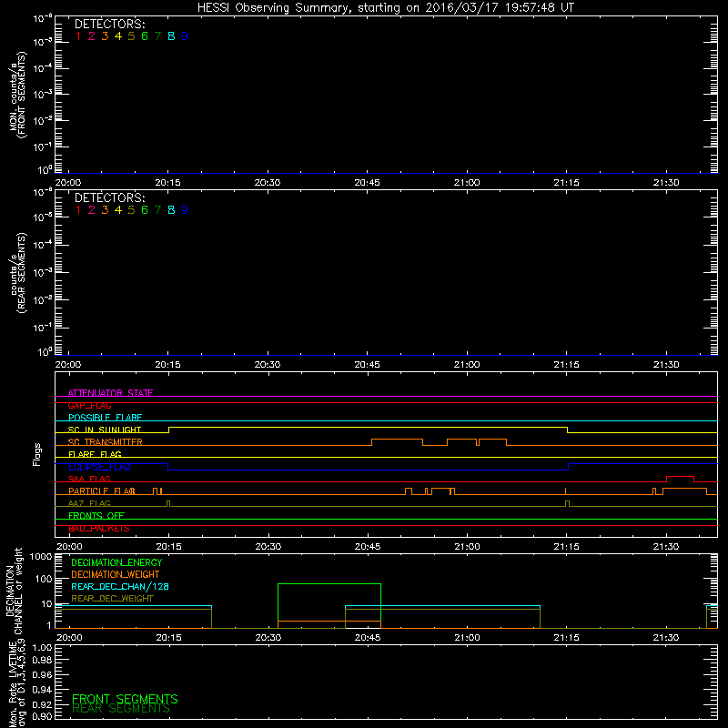Click red detector 1 in front segments legend

pyautogui.click(x=78, y=36)
